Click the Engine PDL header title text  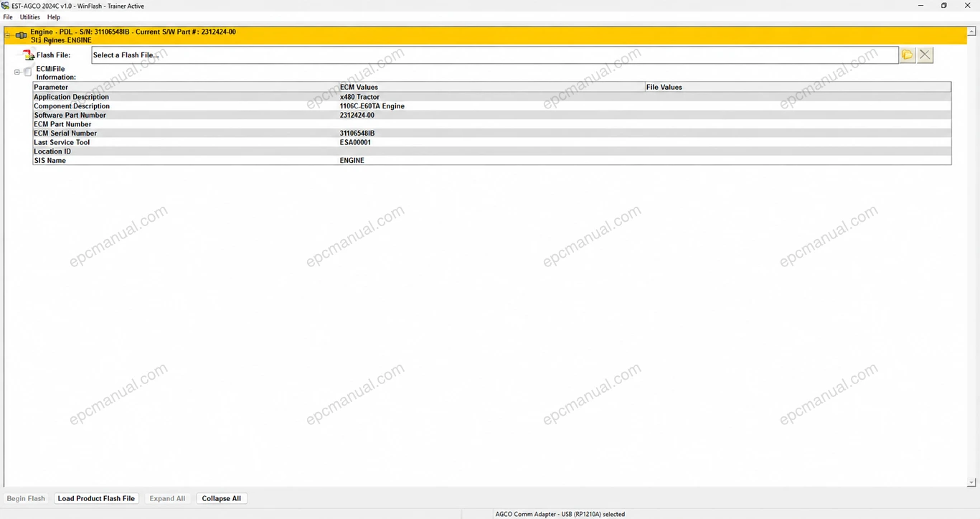pos(133,32)
